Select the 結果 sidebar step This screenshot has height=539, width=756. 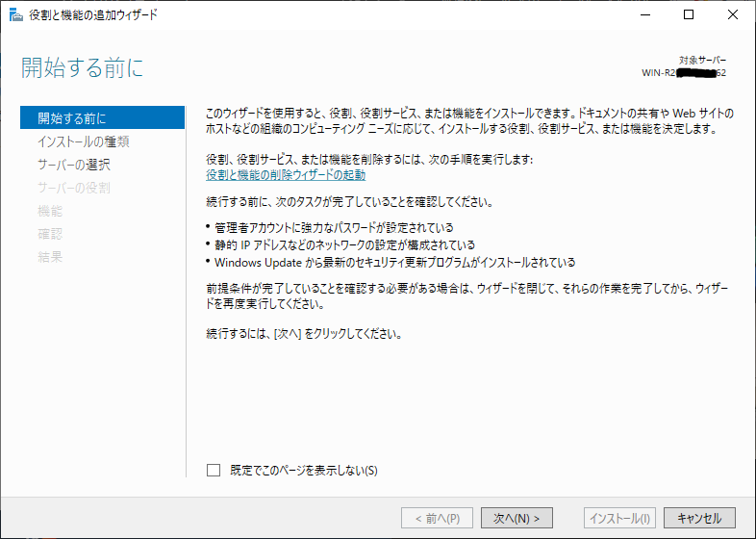point(50,257)
